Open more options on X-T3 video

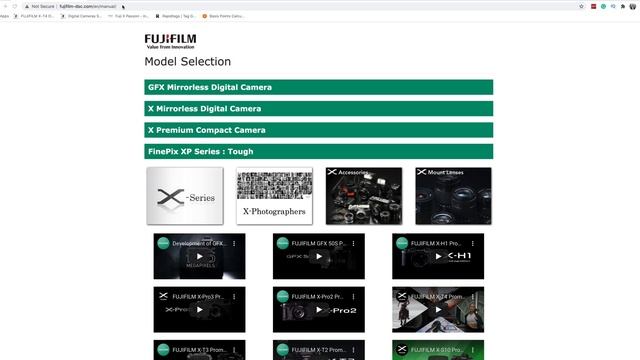tap(234, 350)
